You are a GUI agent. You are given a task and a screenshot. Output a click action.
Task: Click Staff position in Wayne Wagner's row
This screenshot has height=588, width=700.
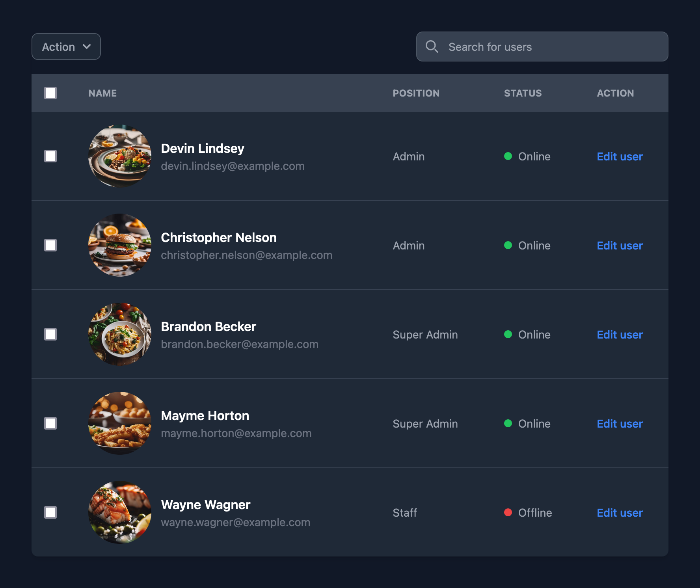pyautogui.click(x=405, y=513)
